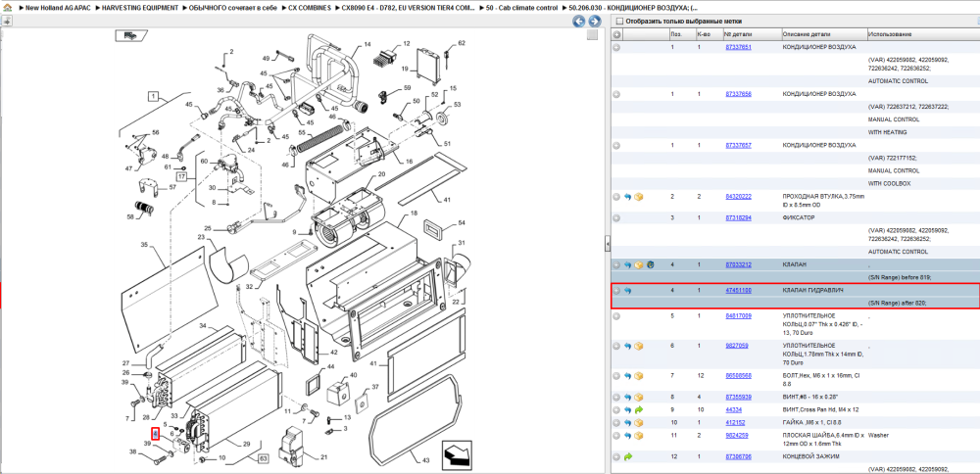Click the 'К-во' column header

click(709, 34)
